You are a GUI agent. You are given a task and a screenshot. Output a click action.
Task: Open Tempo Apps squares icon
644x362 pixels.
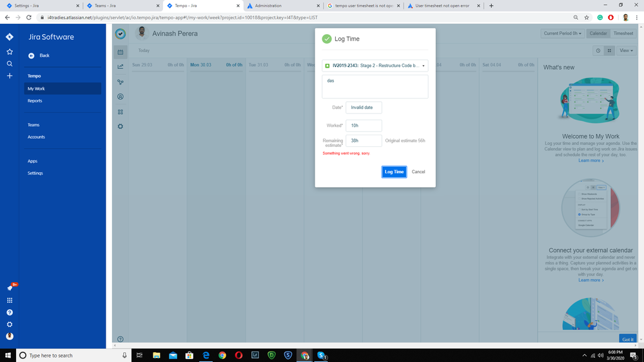pyautogui.click(x=121, y=111)
